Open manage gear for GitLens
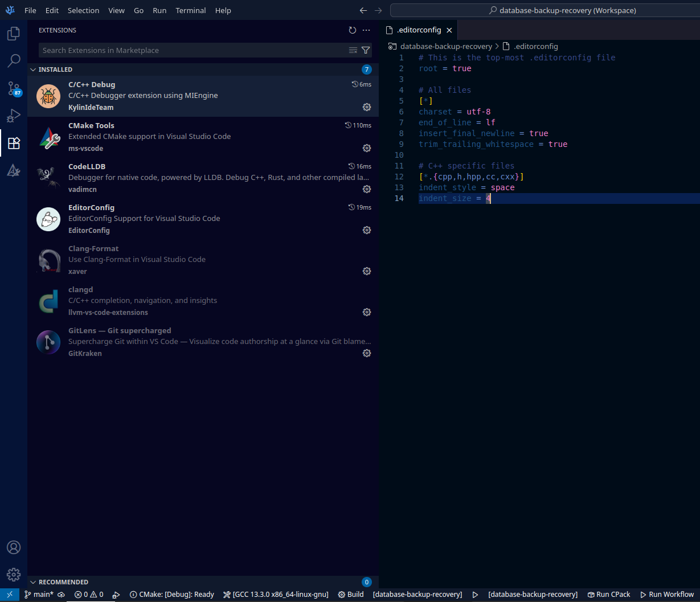The image size is (700, 602). tap(367, 353)
